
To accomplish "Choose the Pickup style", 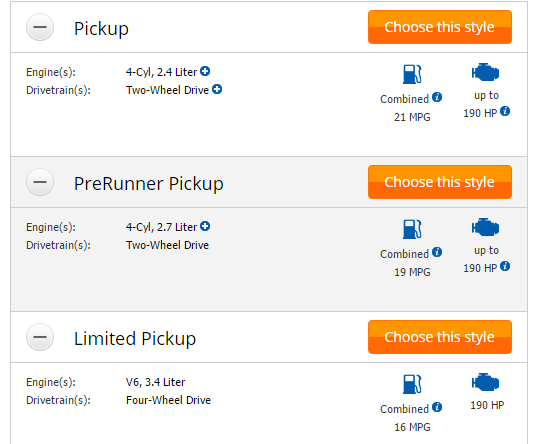I will [440, 27].
